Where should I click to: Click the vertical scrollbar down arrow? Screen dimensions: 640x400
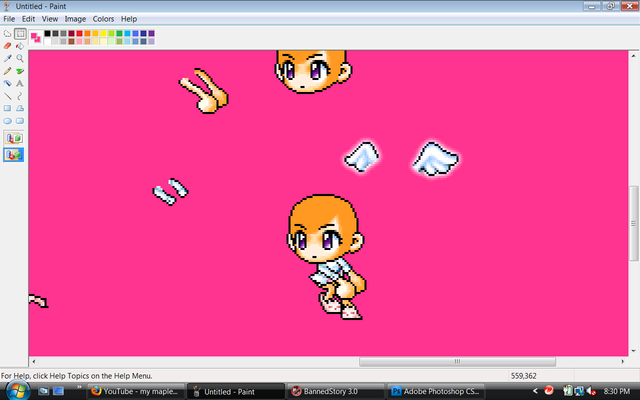[633, 351]
